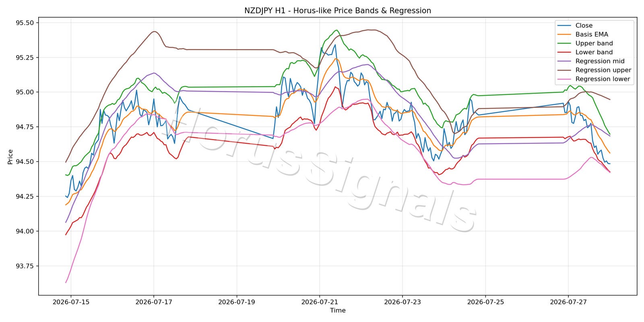Click the "Regression mid" legend label

[x=600, y=61]
